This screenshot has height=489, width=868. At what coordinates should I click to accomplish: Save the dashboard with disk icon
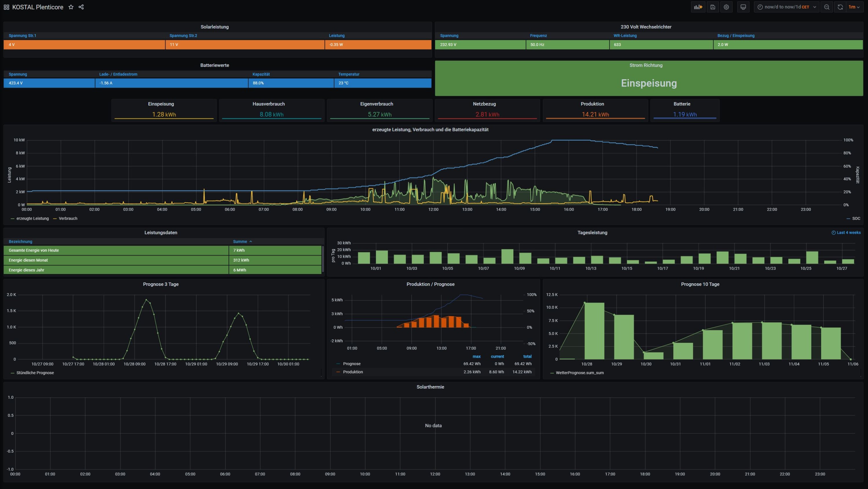click(713, 7)
